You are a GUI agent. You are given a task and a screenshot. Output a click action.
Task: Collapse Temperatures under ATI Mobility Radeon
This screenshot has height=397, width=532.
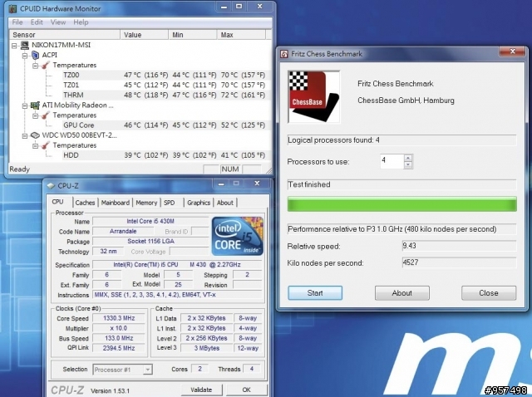(x=35, y=115)
